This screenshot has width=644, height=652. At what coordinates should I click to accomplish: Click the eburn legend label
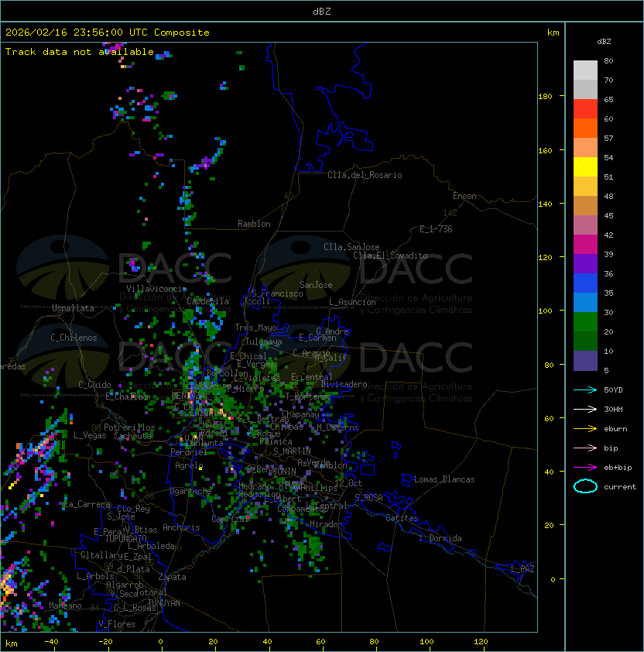point(615,429)
